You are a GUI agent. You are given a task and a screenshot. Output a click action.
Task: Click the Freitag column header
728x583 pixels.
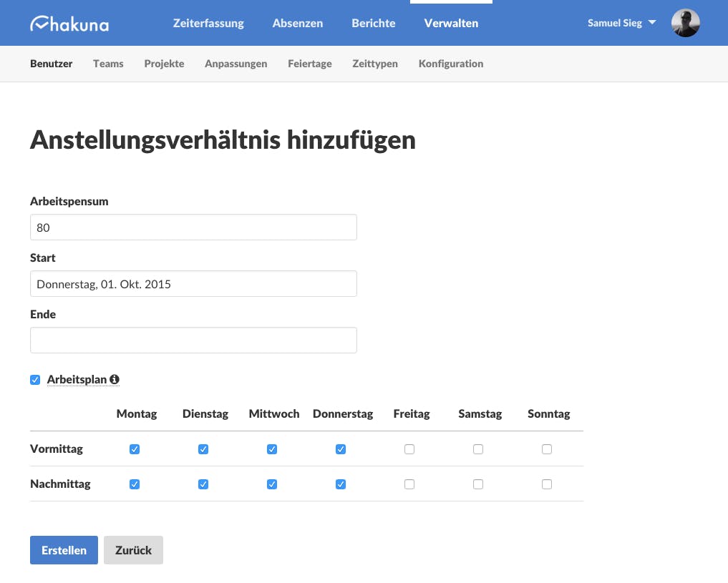[x=412, y=413]
